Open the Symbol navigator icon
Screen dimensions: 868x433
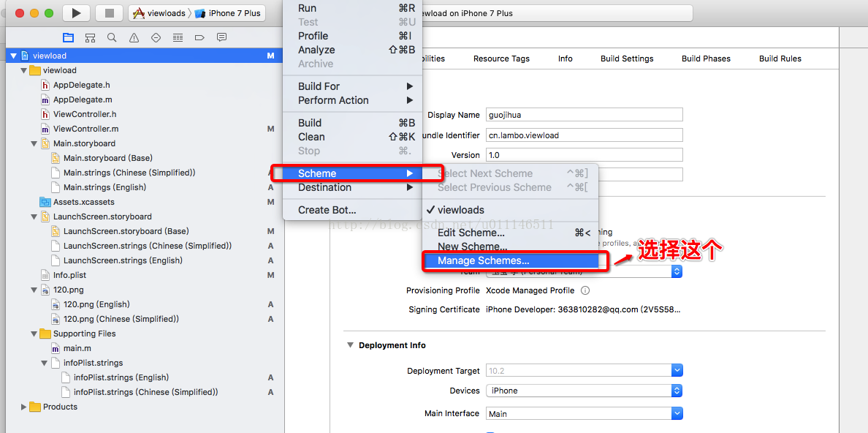click(90, 38)
